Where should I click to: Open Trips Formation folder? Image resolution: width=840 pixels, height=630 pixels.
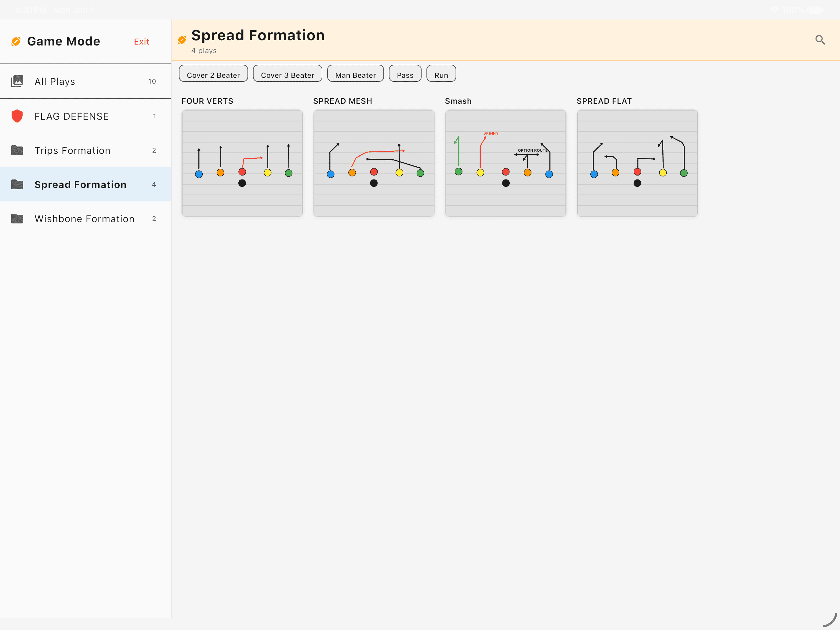(x=85, y=150)
